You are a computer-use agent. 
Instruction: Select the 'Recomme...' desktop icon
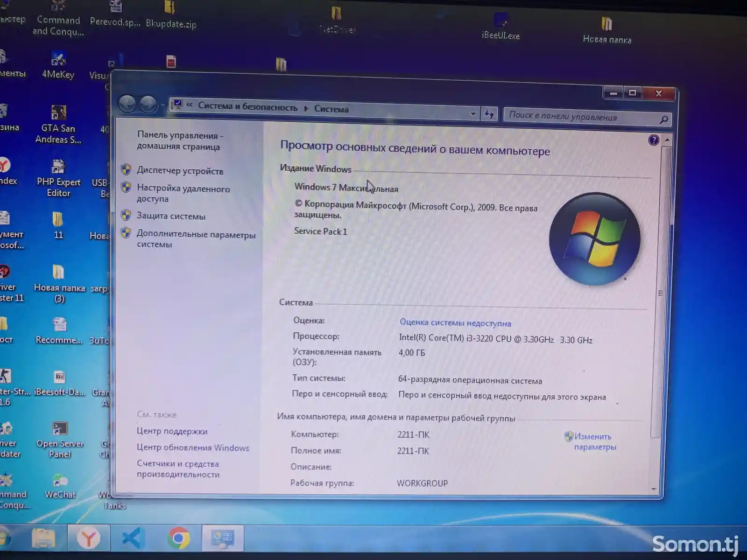click(x=59, y=331)
